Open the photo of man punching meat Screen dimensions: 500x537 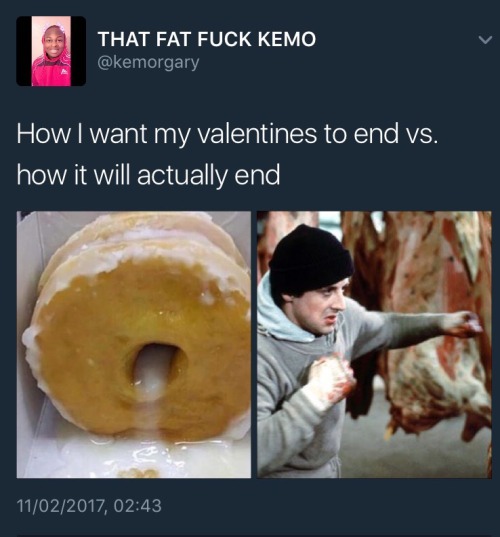[x=374, y=344]
